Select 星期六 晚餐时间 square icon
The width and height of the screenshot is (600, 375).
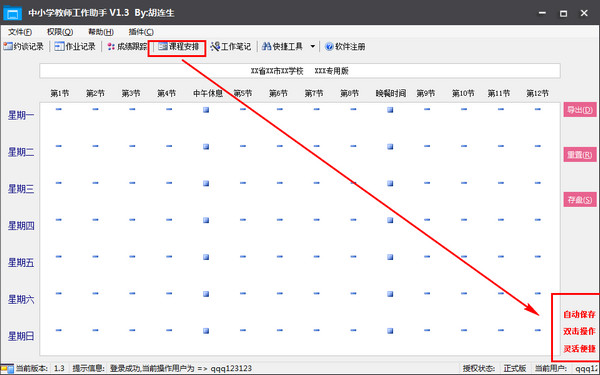[390, 294]
